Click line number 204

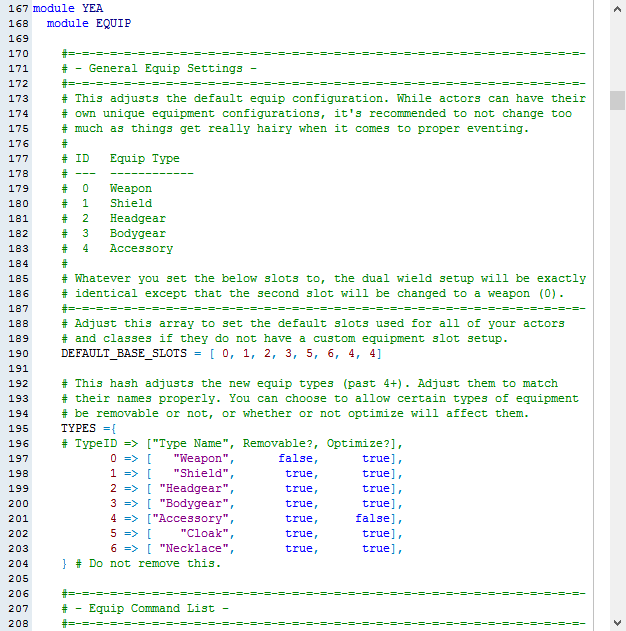pos(19,564)
